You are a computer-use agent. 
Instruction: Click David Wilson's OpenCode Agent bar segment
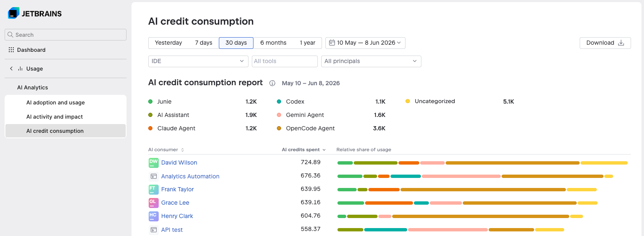[512, 163]
